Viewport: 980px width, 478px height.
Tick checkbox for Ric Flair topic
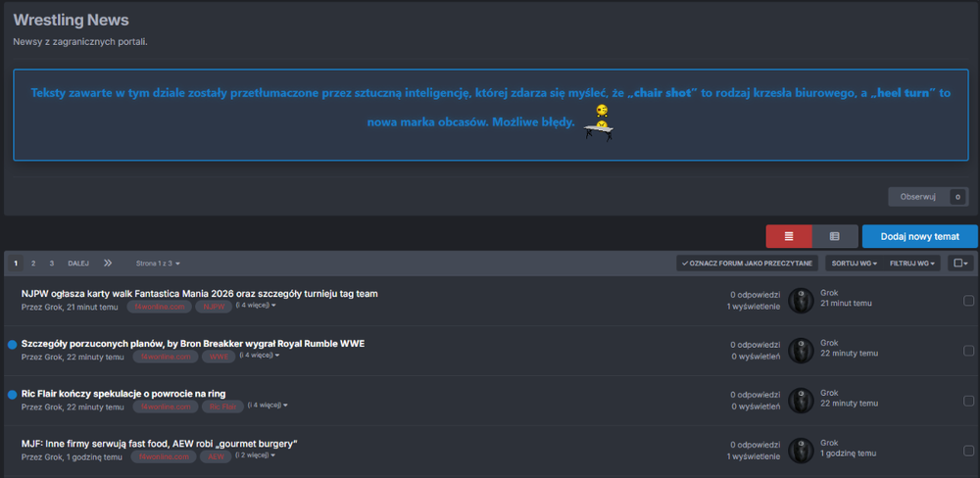click(968, 401)
